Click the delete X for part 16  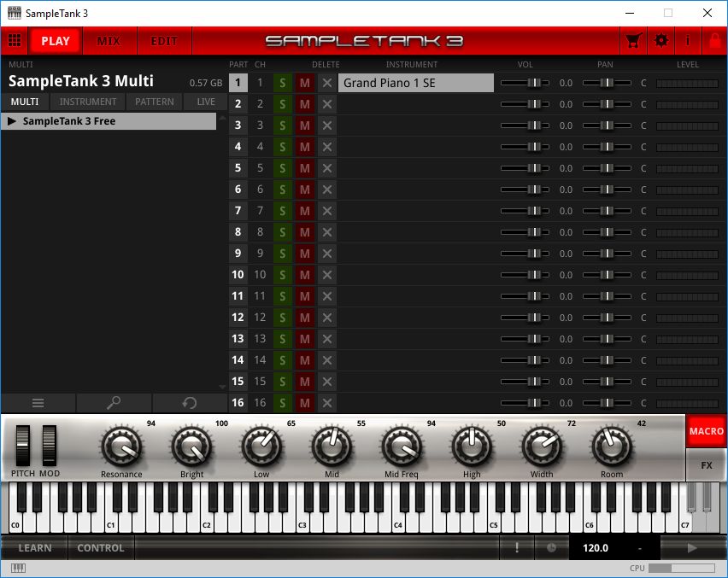tap(327, 403)
